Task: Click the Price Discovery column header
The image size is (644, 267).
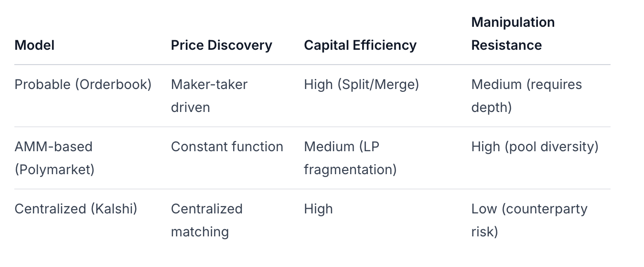Action: 221,45
